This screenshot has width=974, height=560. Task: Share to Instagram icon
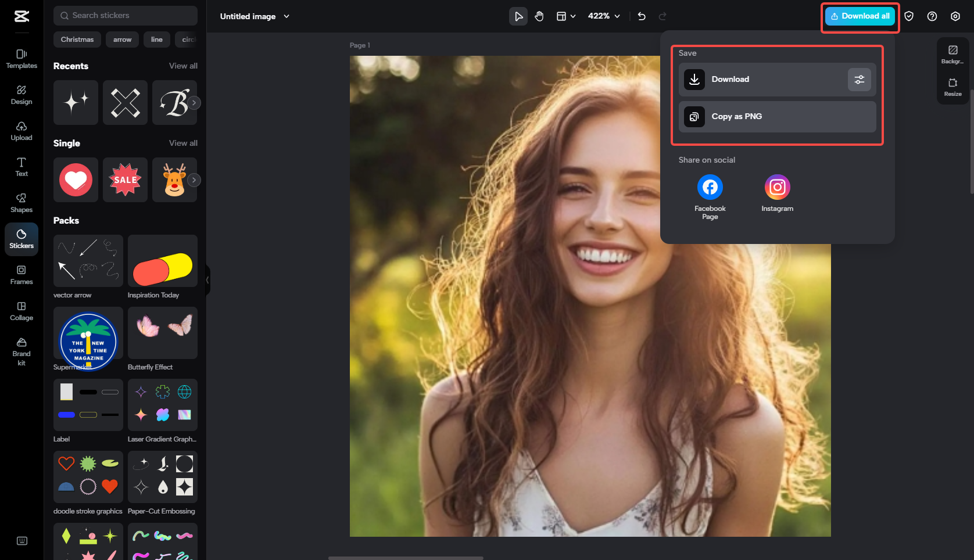pyautogui.click(x=777, y=188)
